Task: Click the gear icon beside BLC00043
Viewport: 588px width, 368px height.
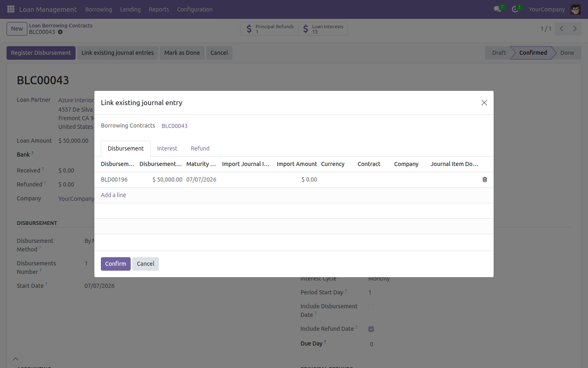Action: [x=60, y=32]
